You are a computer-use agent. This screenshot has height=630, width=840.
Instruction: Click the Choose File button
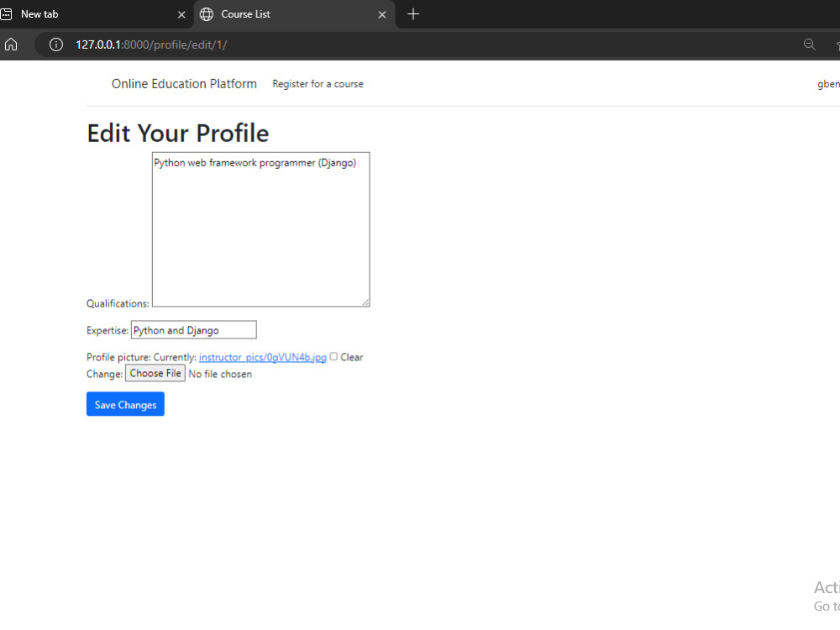(155, 374)
